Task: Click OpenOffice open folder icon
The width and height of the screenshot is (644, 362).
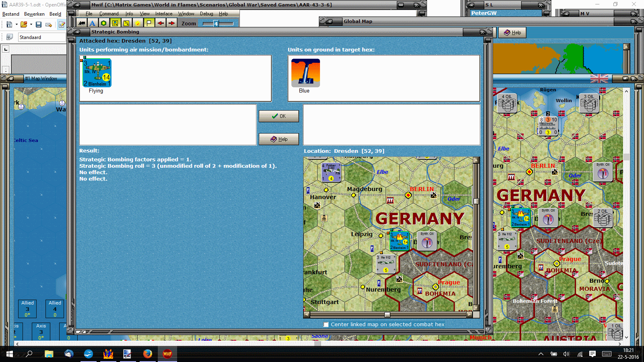Action: coord(24,25)
